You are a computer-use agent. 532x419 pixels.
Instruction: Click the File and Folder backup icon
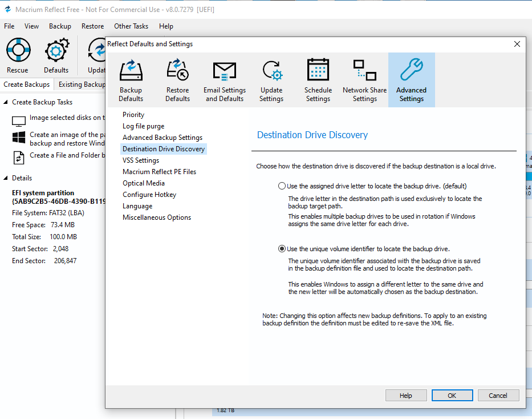[x=19, y=158]
